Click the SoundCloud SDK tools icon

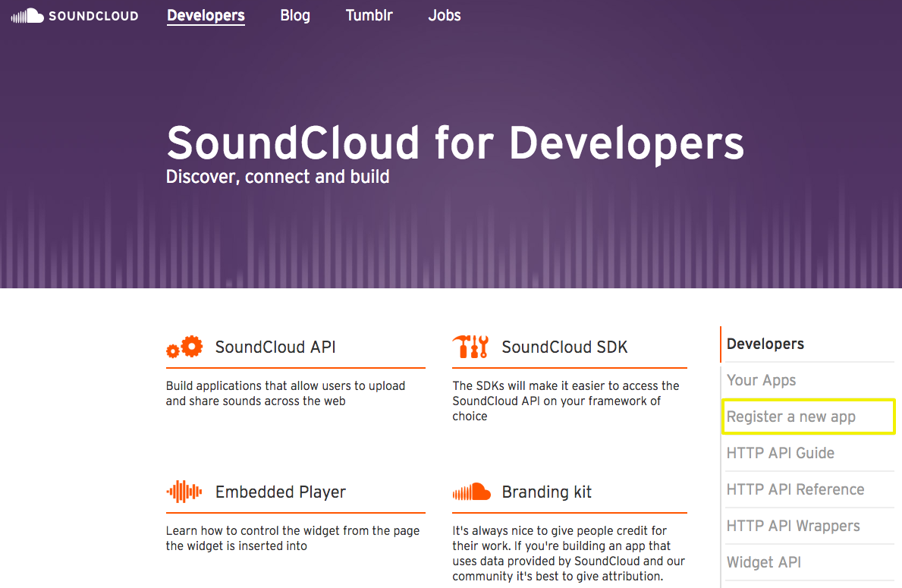coord(470,347)
